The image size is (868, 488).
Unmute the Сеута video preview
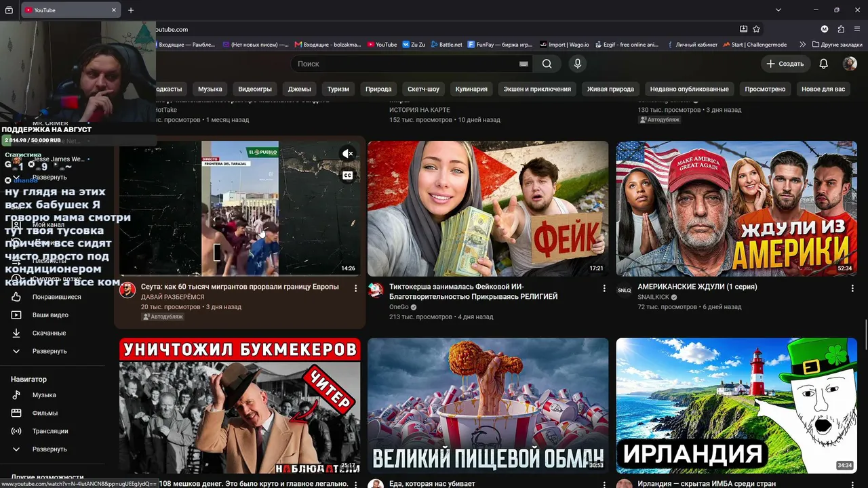(x=348, y=154)
